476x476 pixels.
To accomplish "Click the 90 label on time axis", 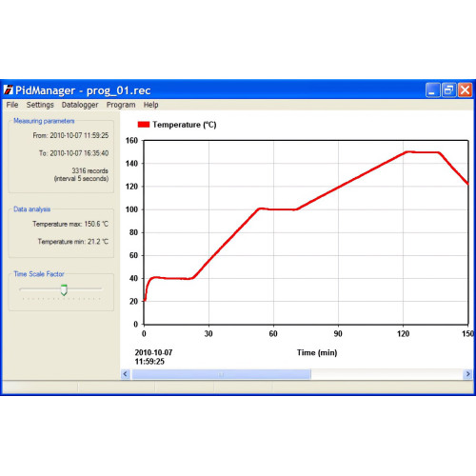I will pyautogui.click(x=338, y=333).
